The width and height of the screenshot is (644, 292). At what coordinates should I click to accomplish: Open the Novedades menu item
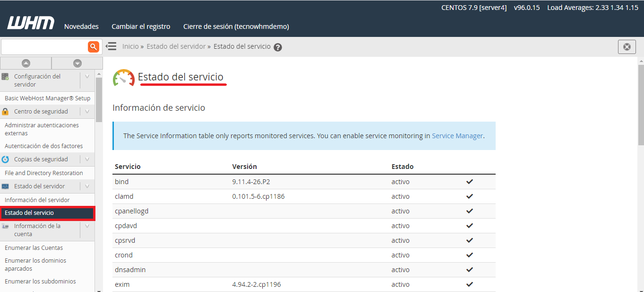(81, 27)
